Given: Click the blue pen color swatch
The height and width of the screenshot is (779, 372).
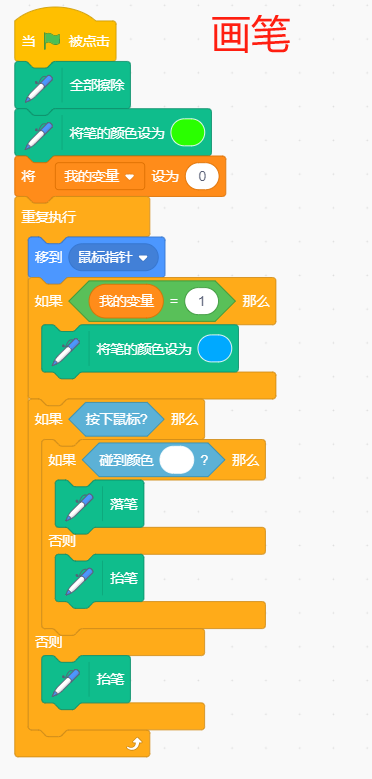Looking at the screenshot, I should click(215, 349).
